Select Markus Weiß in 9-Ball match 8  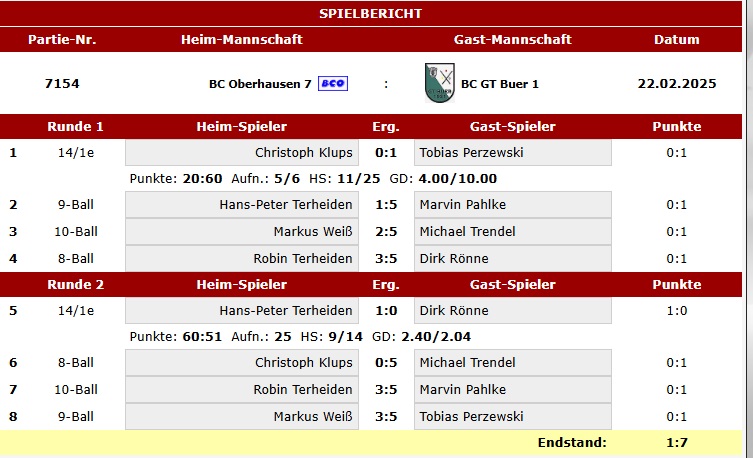242,416
